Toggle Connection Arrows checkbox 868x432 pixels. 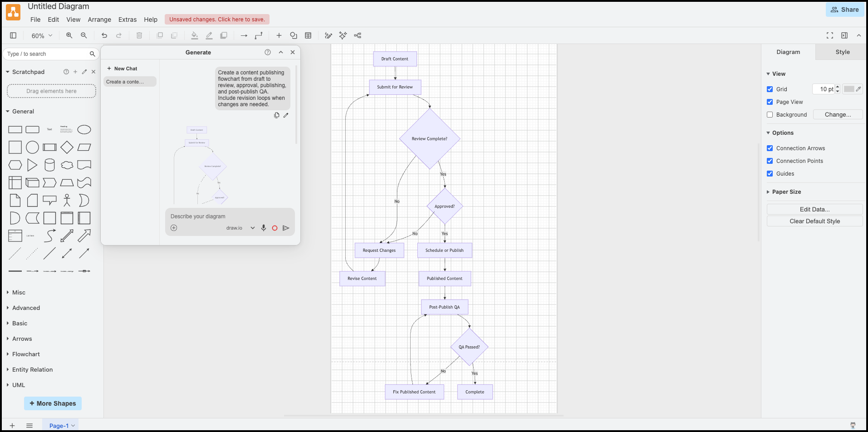point(770,148)
